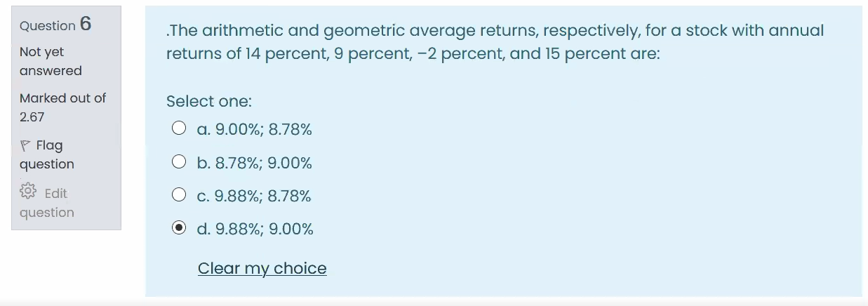Click answer label 'b. 8.78%; 9.00%'
The height and width of the screenshot is (306, 868).
(x=254, y=163)
